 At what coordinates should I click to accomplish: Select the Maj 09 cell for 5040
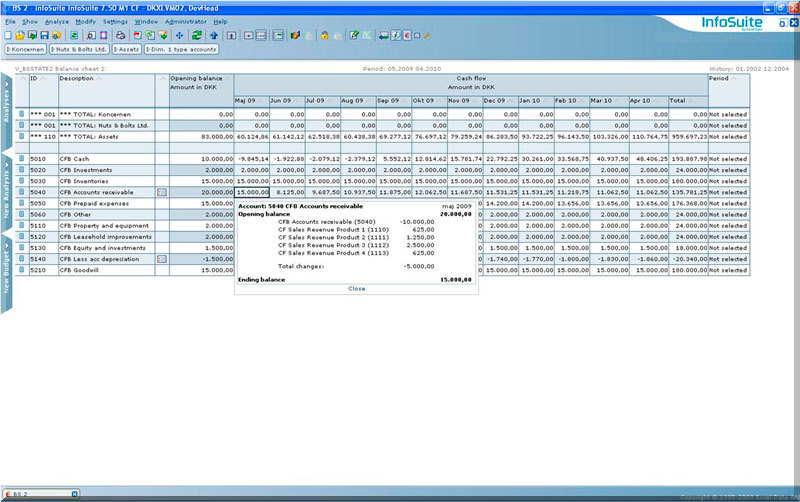(x=252, y=192)
